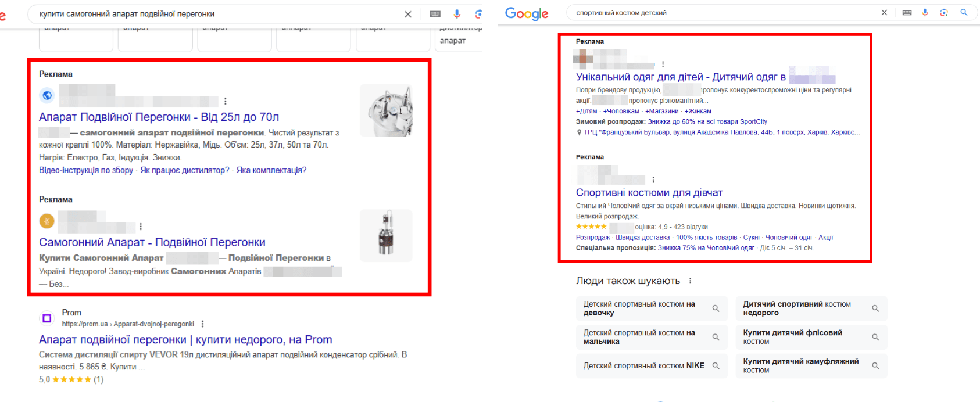The image size is (980, 402).
Task: Open 'Спортивні костюми для дівчат' ad
Action: point(649,192)
